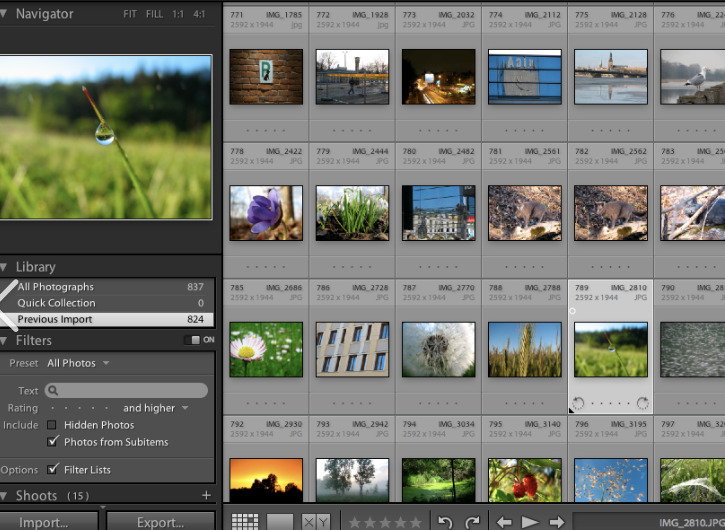Image resolution: width=725 pixels, height=530 pixels.
Task: Rotate photo clockwise from bottom toolbar
Action: [472, 522]
